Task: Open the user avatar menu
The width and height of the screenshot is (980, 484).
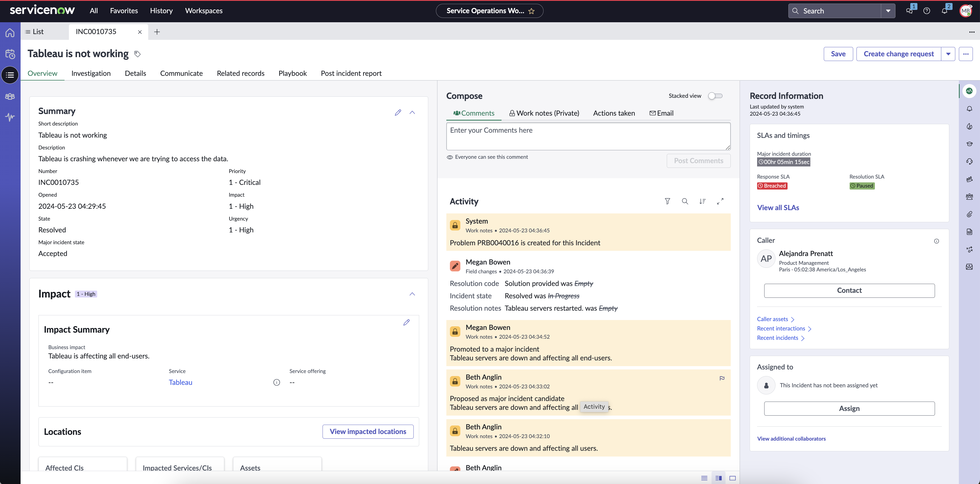Action: coord(965,11)
